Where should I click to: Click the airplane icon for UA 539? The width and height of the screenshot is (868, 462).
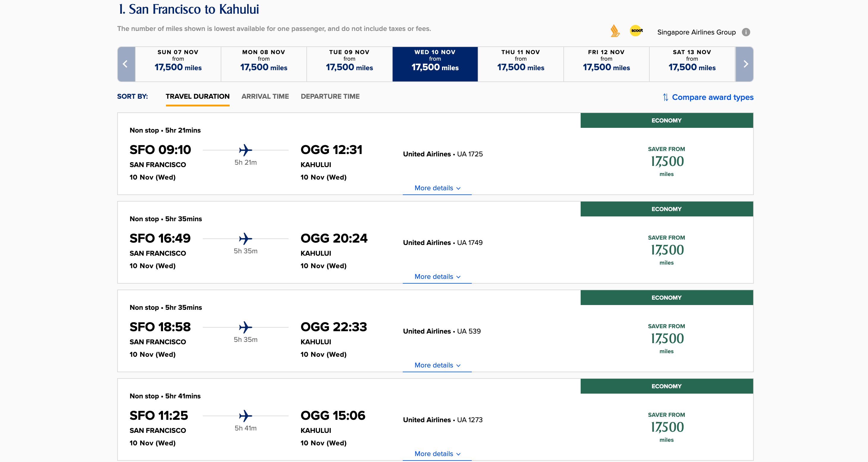(x=246, y=327)
